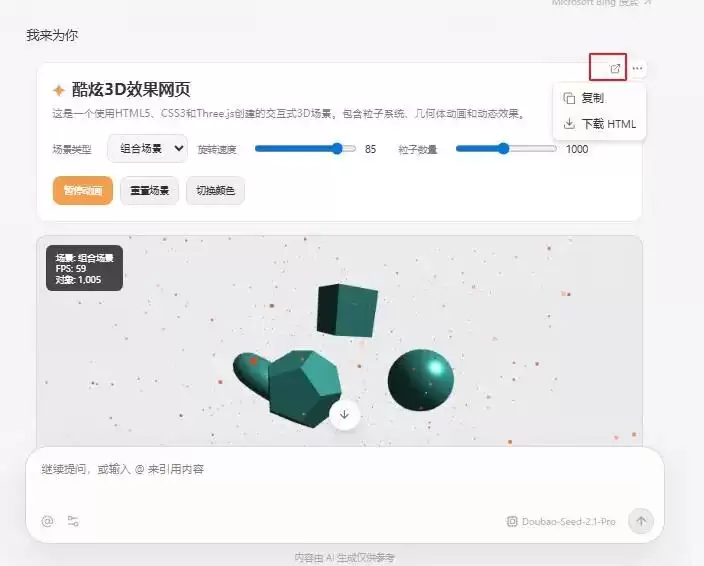Click the sparkle icon beside 酷炫3D效果网页

click(59, 90)
